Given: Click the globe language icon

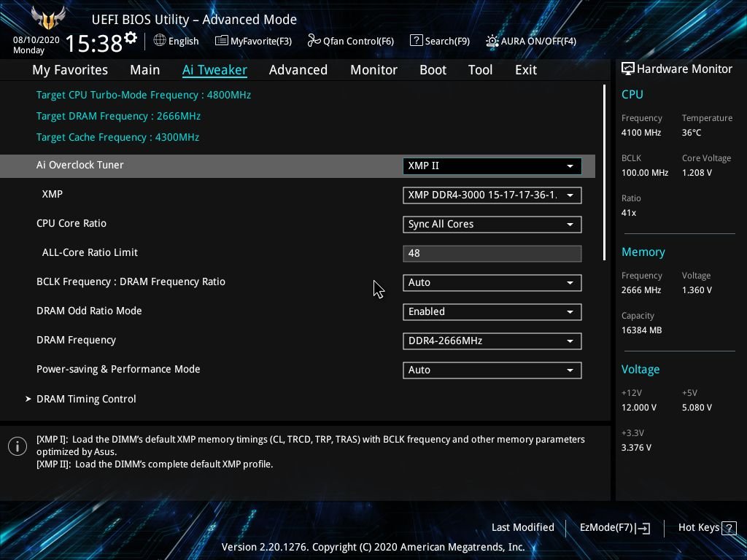Looking at the screenshot, I should [160, 41].
